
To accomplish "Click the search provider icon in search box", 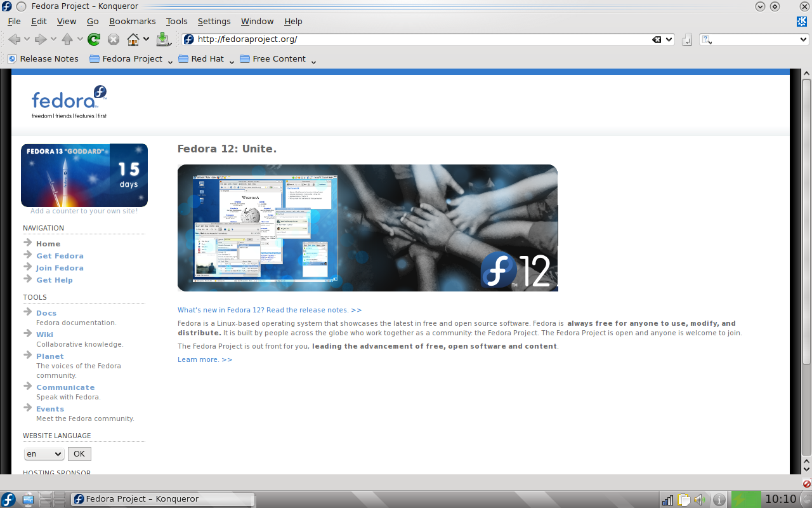I will coord(707,39).
